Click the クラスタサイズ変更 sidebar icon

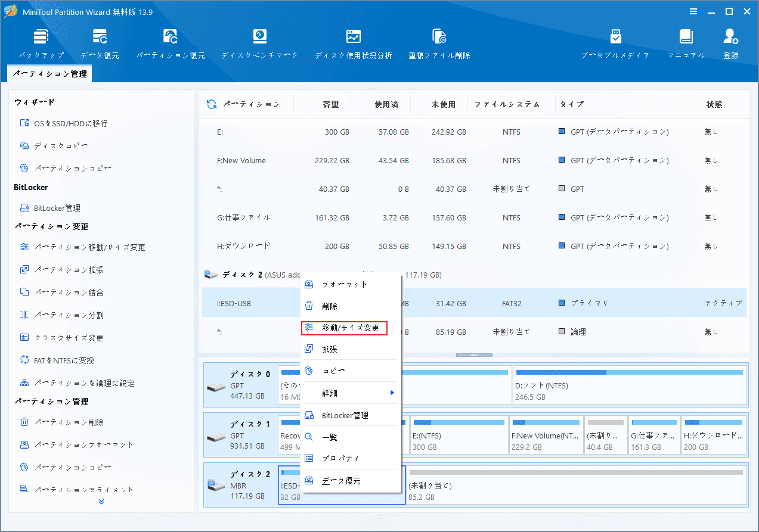click(x=24, y=338)
